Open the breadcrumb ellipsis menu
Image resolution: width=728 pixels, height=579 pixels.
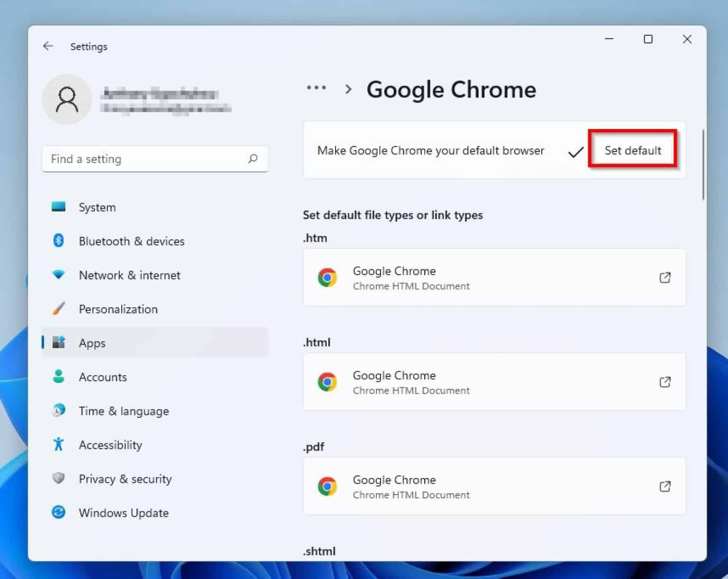[x=316, y=88]
